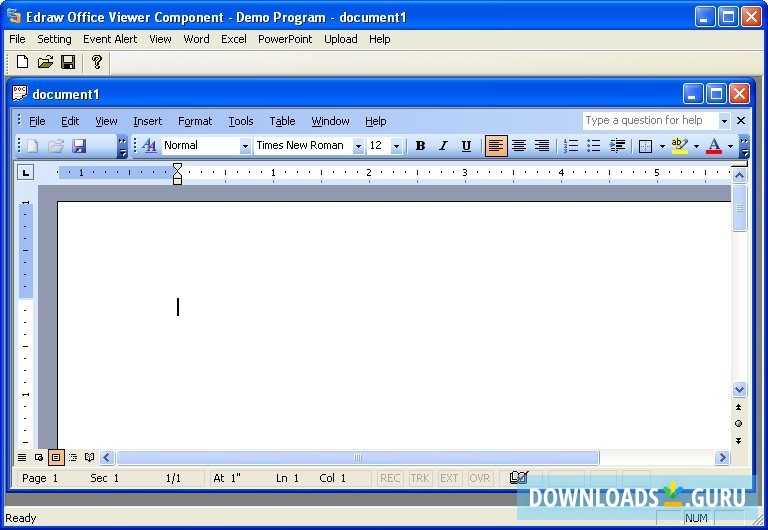
Task: Expand Formatting toolbar options chevron
Action: [744, 146]
